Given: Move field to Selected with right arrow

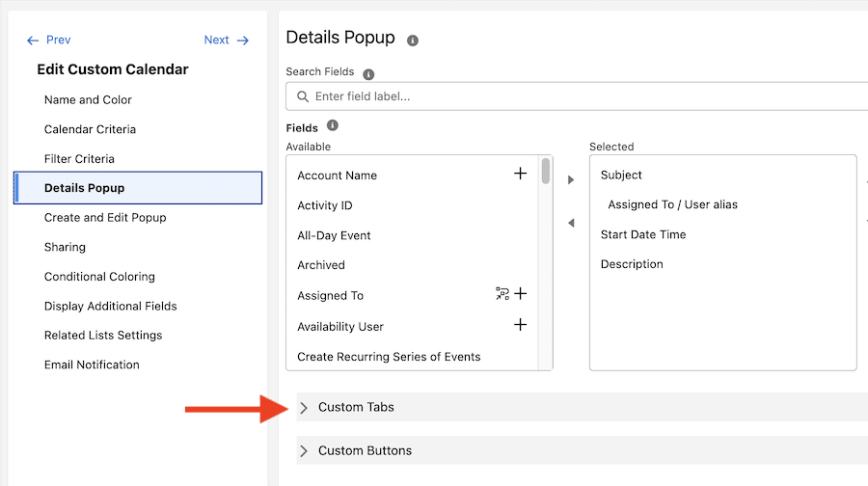Looking at the screenshot, I should [x=571, y=180].
